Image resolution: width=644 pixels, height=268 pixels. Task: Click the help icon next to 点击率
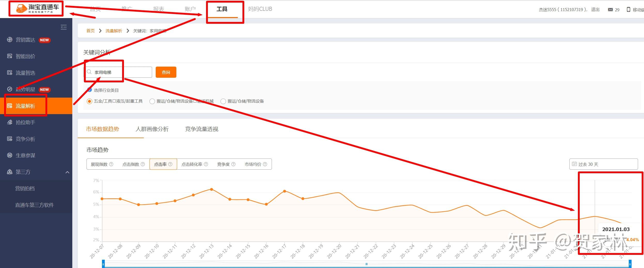pyautogui.click(x=170, y=164)
